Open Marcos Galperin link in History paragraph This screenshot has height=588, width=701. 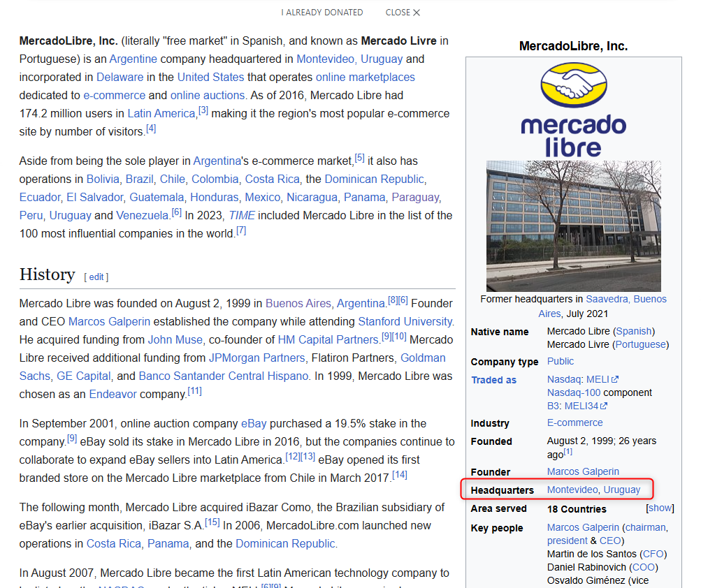click(x=109, y=322)
